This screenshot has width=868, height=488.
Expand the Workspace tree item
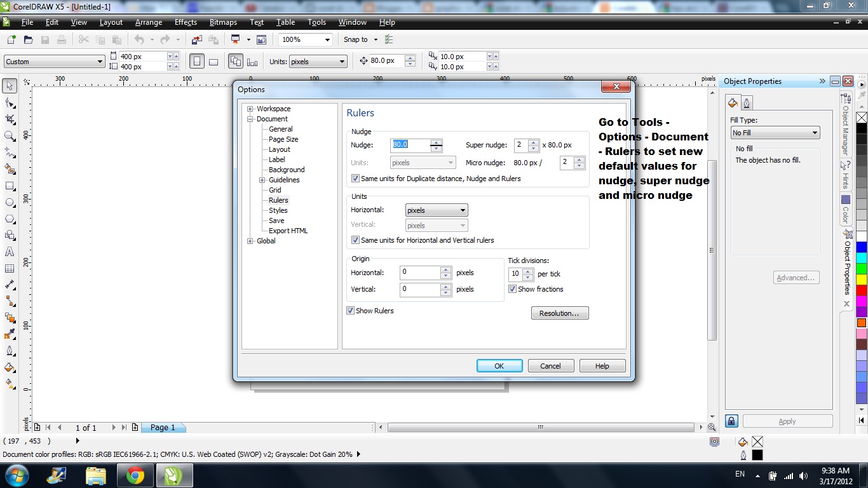(250, 109)
